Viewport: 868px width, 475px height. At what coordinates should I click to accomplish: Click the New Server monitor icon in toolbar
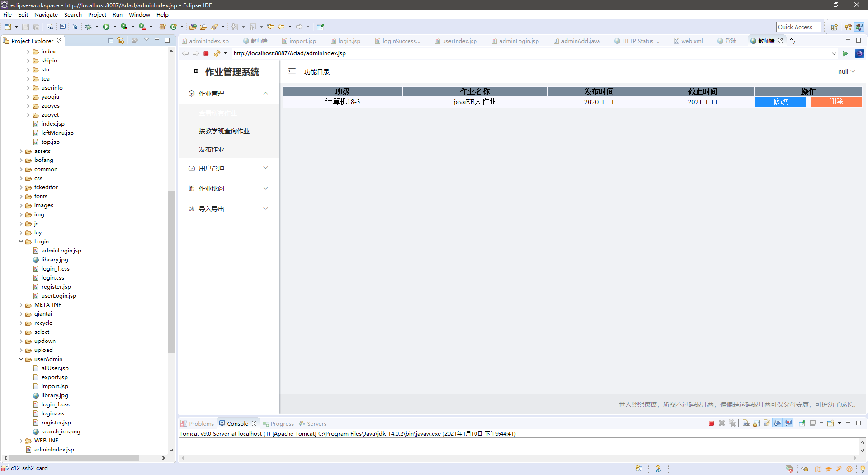[x=63, y=27]
